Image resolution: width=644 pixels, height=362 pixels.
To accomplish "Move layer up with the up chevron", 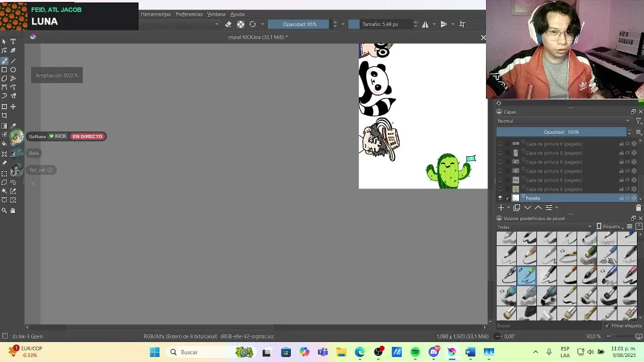I will (538, 208).
